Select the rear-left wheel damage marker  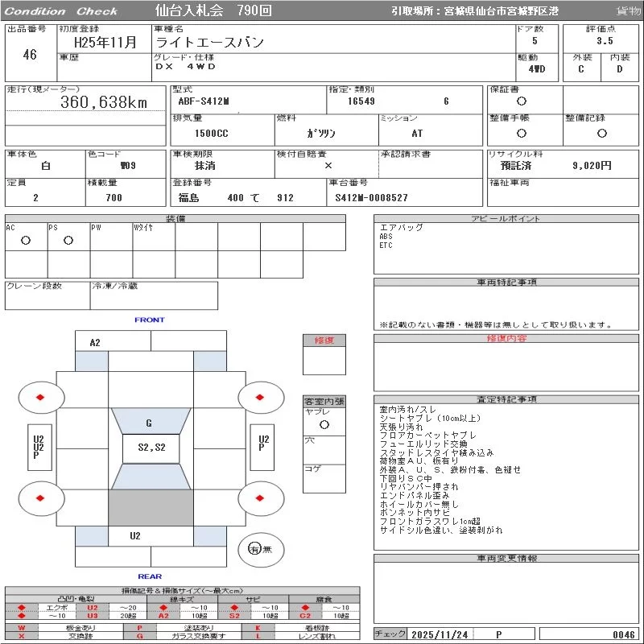pyautogui.click(x=39, y=498)
